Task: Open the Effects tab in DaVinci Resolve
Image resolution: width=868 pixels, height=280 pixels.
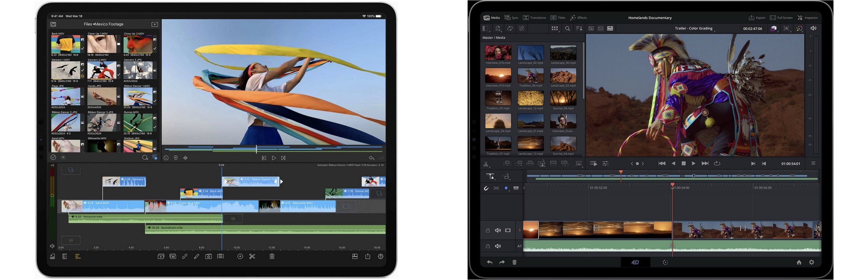Action: (x=579, y=18)
